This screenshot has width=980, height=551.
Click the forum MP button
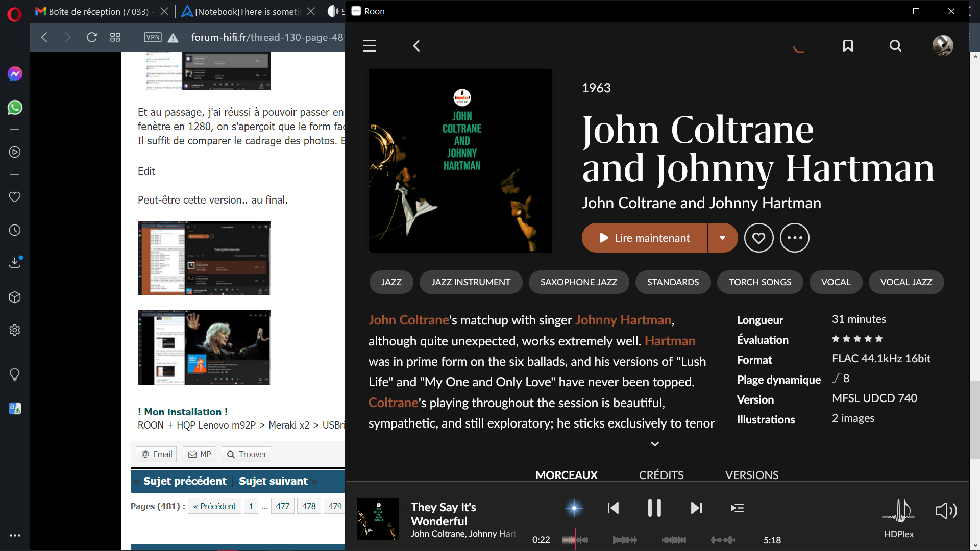(x=200, y=454)
